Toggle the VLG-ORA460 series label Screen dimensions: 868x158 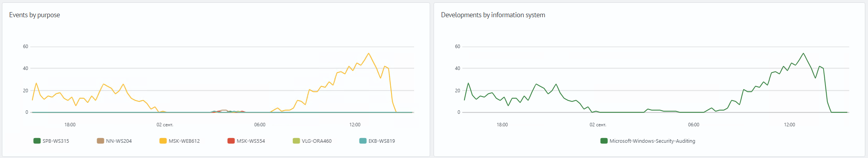[317, 141]
